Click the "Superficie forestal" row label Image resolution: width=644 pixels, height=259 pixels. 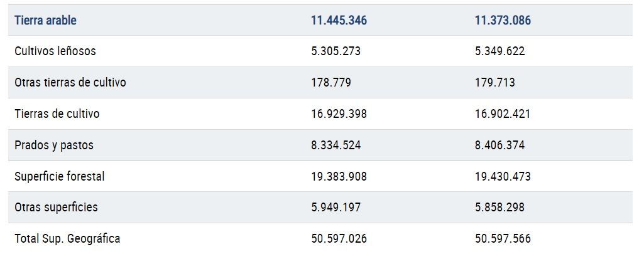point(60,177)
